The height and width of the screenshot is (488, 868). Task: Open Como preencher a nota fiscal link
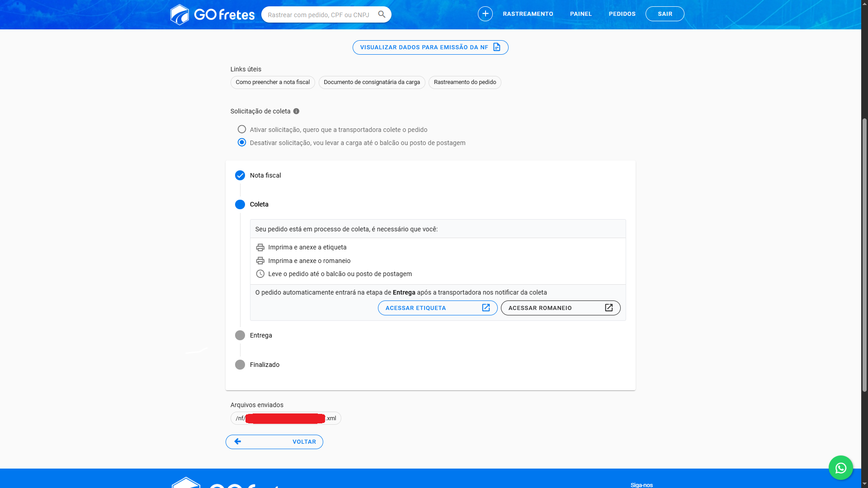(x=273, y=82)
